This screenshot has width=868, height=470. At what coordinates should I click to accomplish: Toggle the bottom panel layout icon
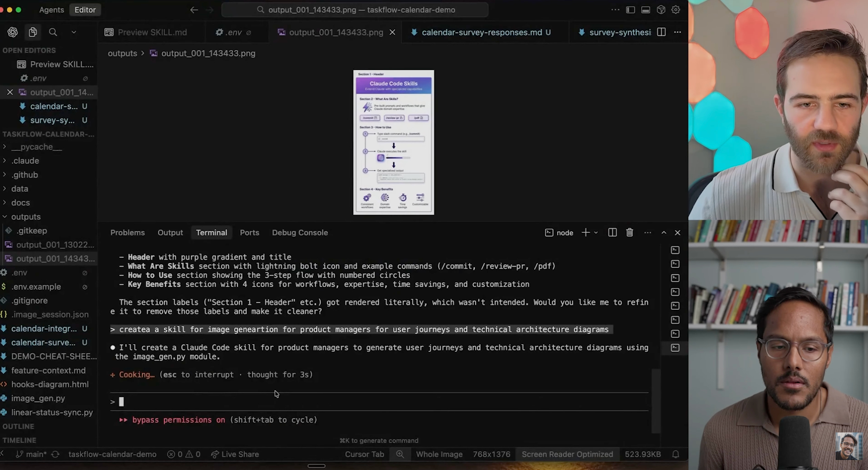coord(645,10)
